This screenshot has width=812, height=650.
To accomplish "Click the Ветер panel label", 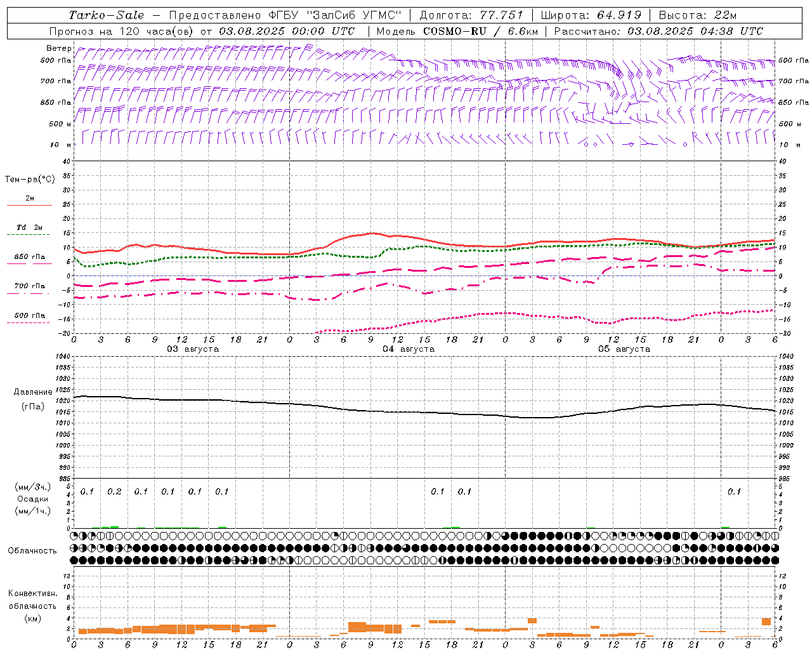I will click(x=58, y=48).
